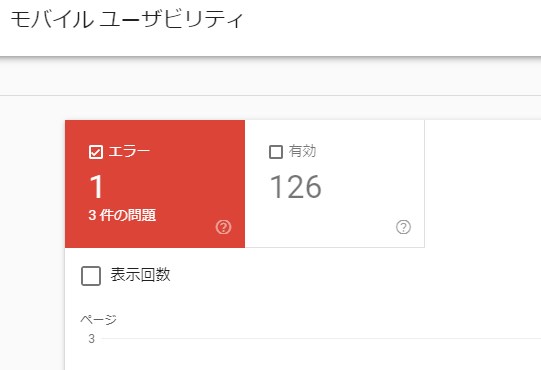Click the 有効 label text
Viewport: 541px width, 370px height.
pos(302,152)
